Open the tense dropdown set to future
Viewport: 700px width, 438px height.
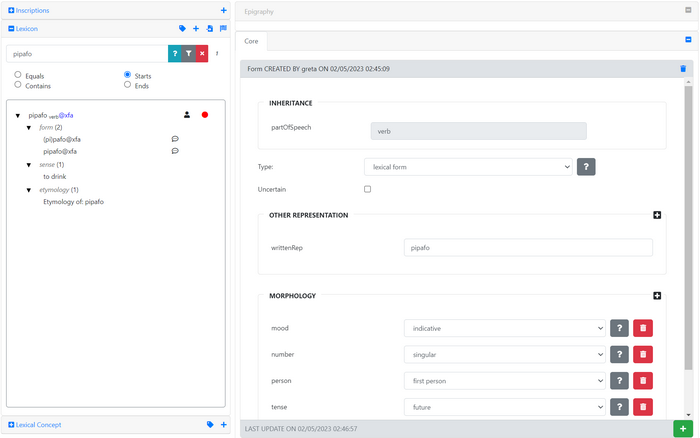pyautogui.click(x=504, y=406)
